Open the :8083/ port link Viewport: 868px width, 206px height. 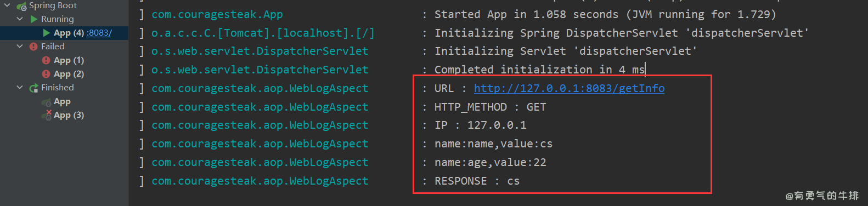tap(99, 33)
